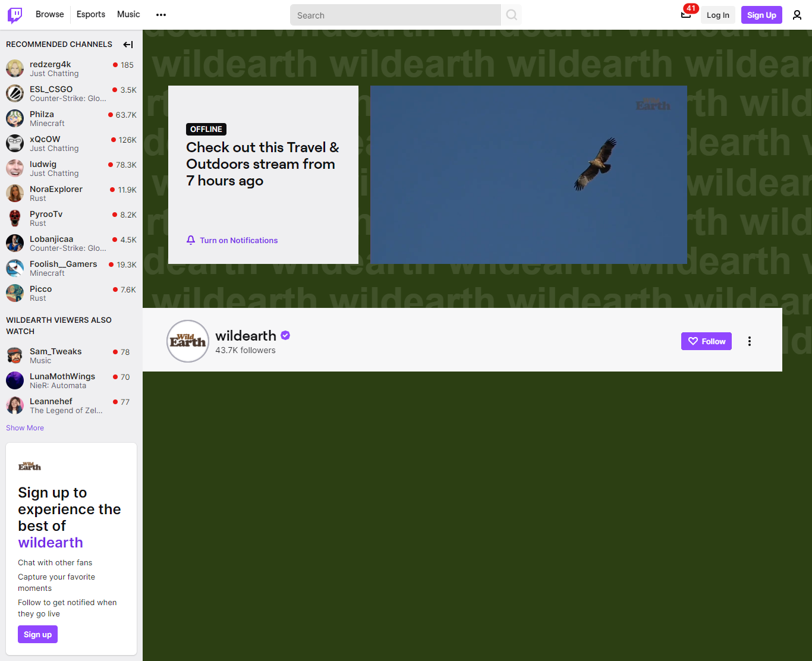Select xQcOW channel name
Image resolution: width=812 pixels, height=661 pixels.
click(x=45, y=139)
